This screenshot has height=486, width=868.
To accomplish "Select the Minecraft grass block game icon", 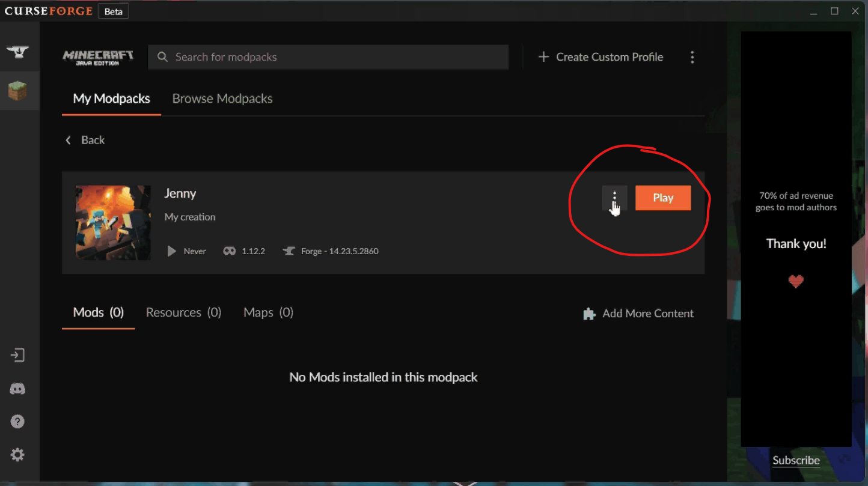I will point(17,91).
